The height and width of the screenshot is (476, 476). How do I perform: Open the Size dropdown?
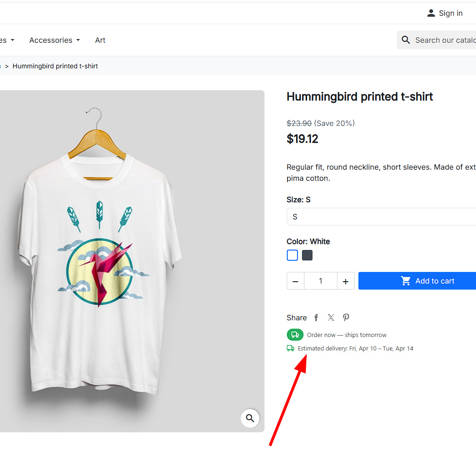[x=381, y=217]
